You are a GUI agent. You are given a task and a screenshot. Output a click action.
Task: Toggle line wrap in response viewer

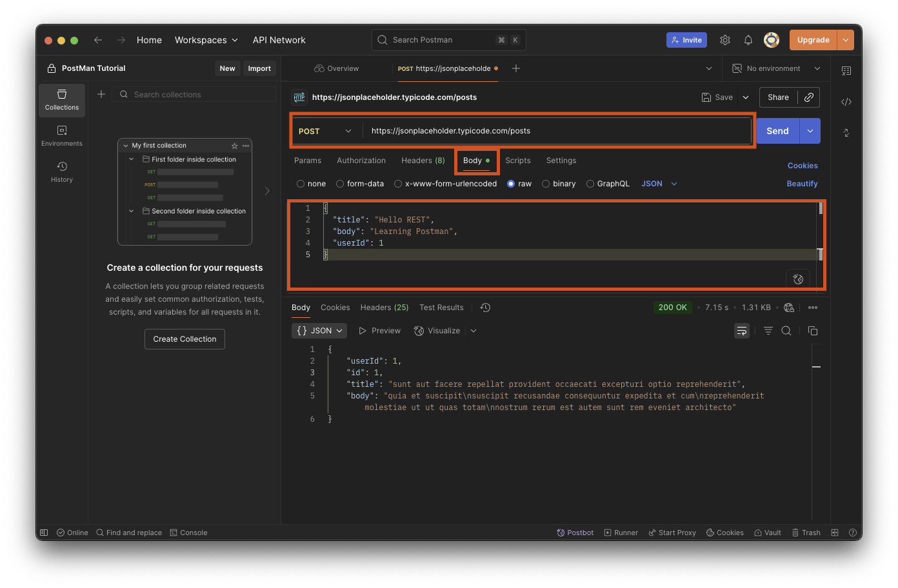(x=742, y=331)
